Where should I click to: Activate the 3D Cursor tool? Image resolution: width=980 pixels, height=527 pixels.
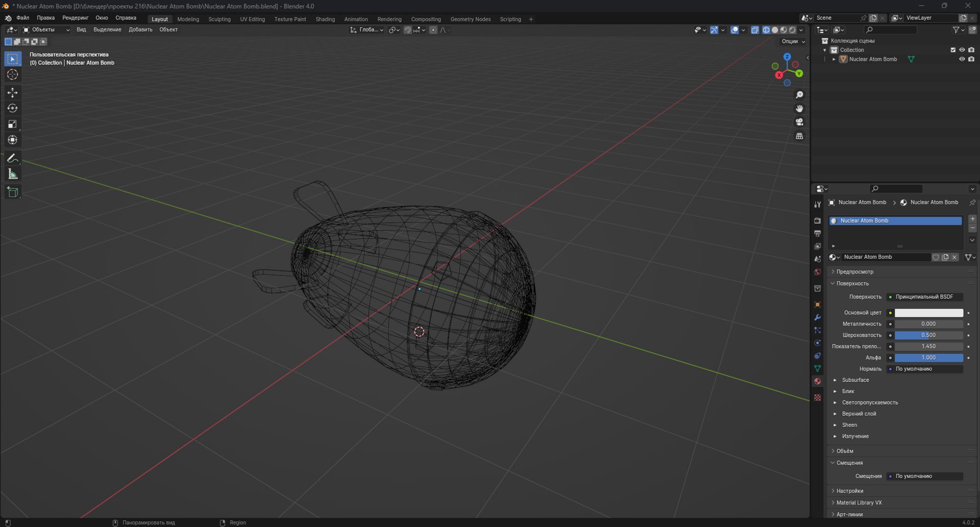pos(13,75)
